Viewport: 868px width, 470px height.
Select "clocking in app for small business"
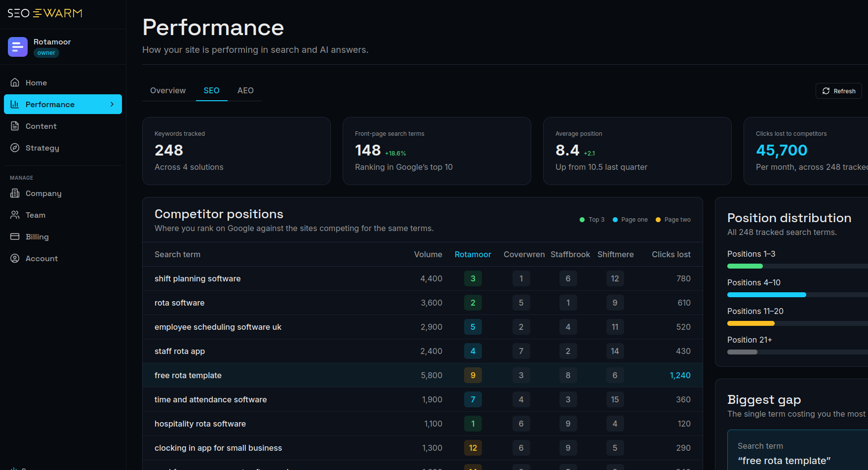[218, 448]
